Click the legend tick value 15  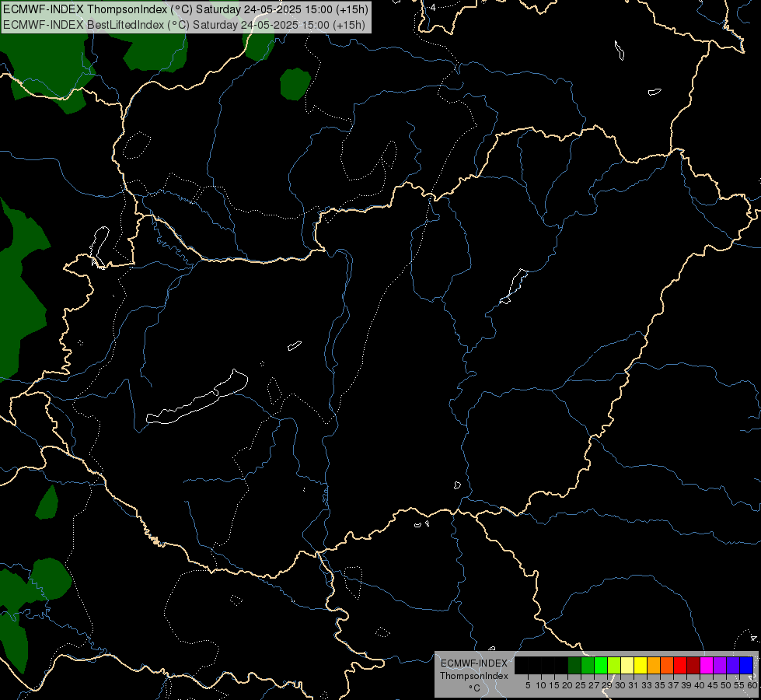pos(554,685)
